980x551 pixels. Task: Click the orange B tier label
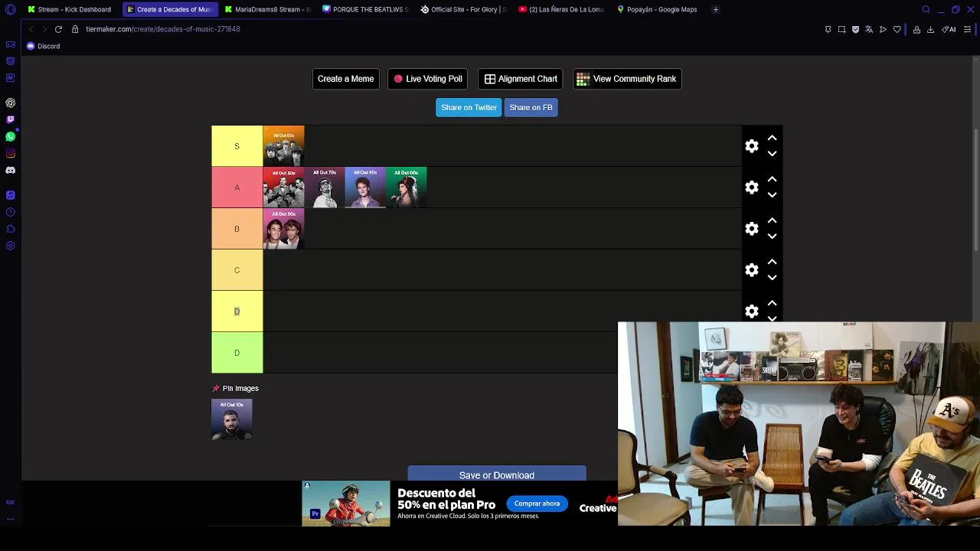click(x=237, y=229)
